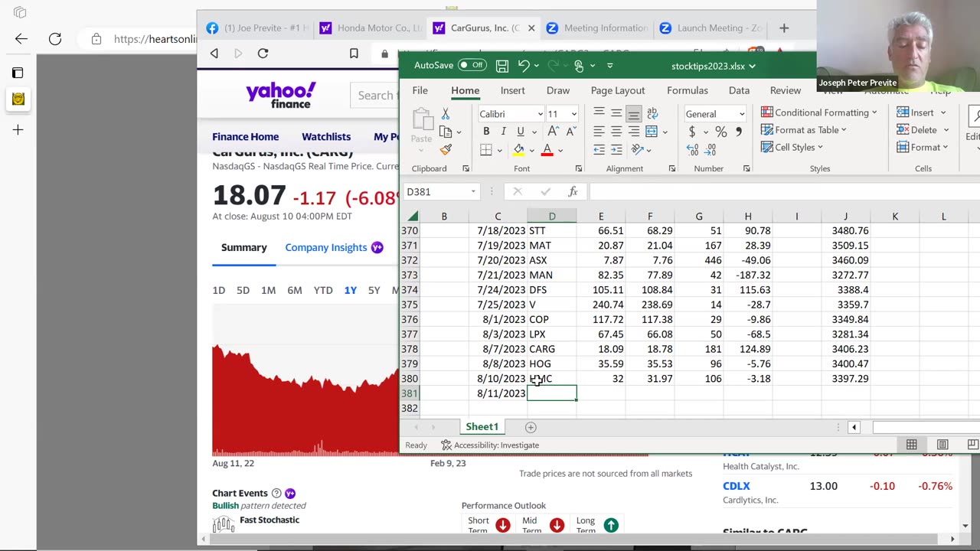This screenshot has height=551, width=980.
Task: Copy selection using the Copy icon
Action: [x=445, y=132]
